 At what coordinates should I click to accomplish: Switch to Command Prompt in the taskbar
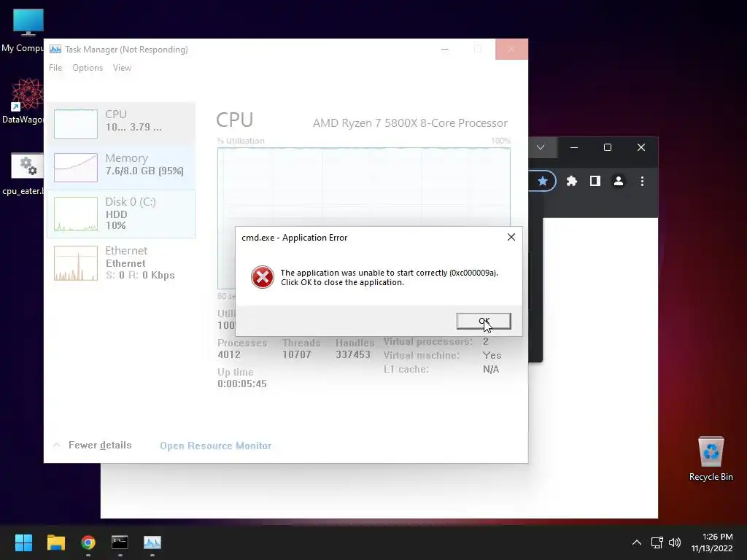tap(120, 542)
